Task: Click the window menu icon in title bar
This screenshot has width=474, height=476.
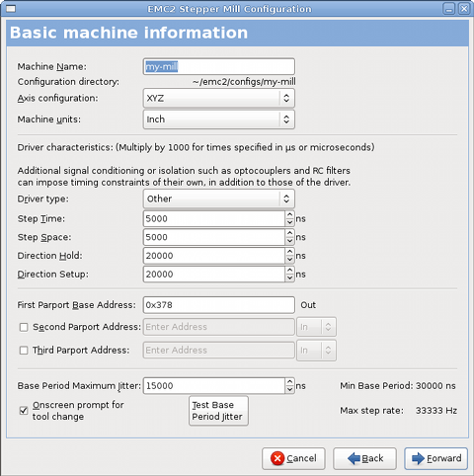Action: point(11,8)
